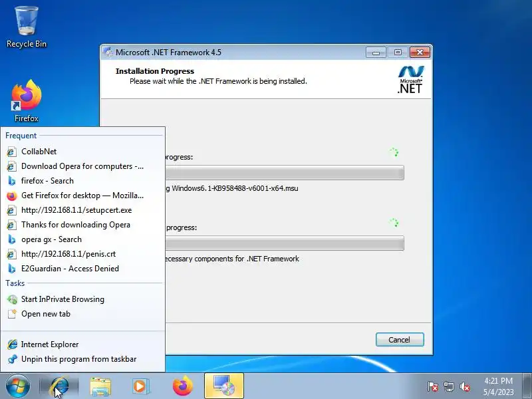Open the Recycle Bin desktop icon
Screen dimensions: 532x399
(27, 27)
